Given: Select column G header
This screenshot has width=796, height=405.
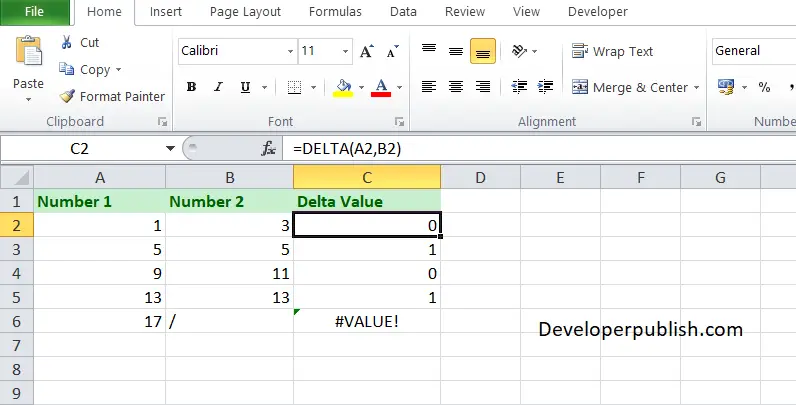Looking at the screenshot, I should click(720, 177).
